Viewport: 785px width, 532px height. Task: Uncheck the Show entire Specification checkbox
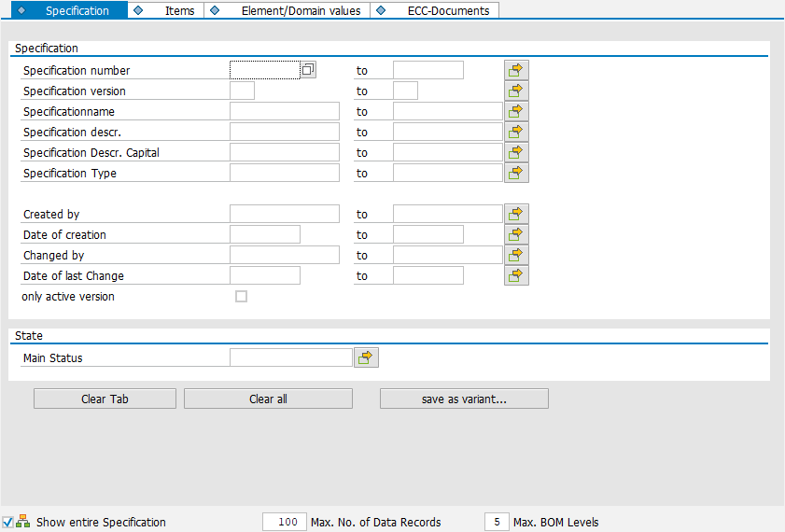click(7, 522)
